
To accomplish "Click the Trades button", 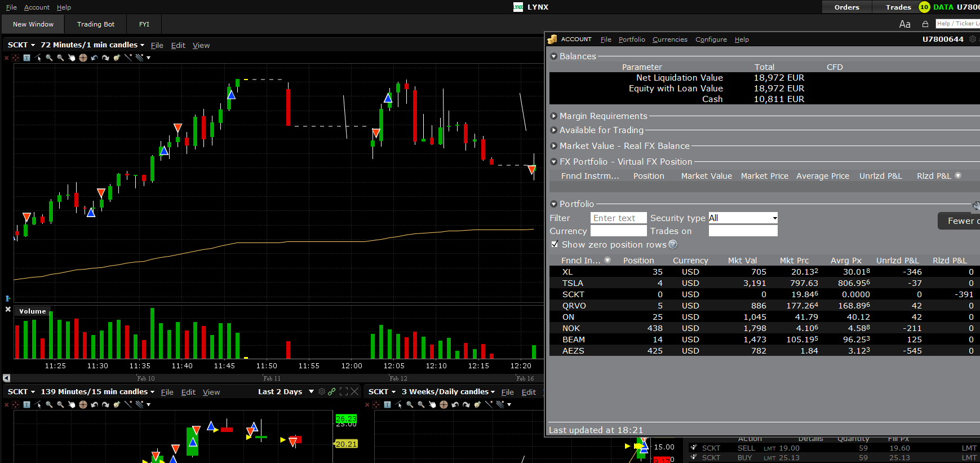I will click(898, 7).
